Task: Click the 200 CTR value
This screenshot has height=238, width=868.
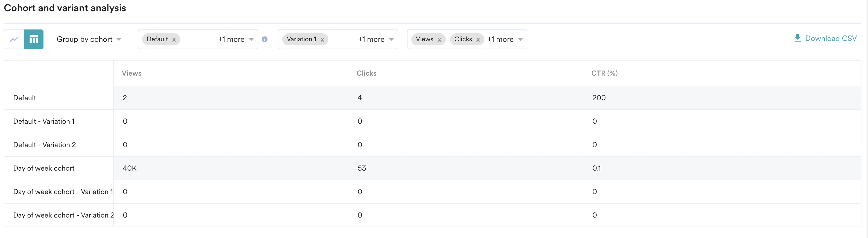Action: click(599, 98)
